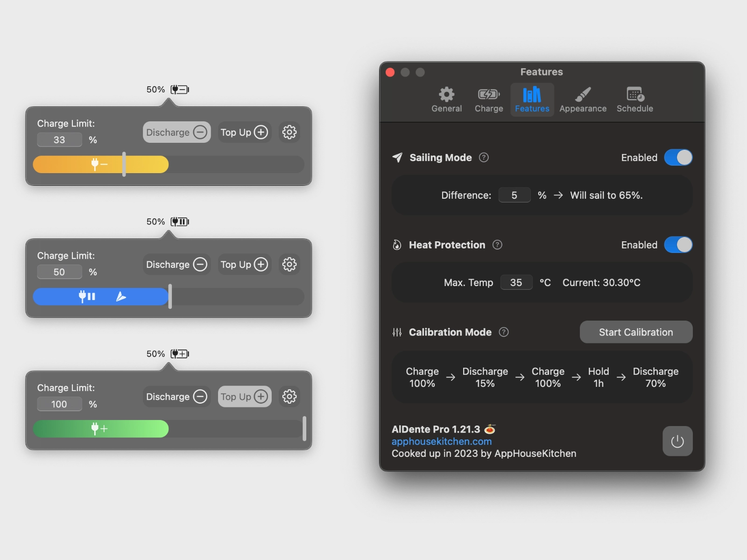The width and height of the screenshot is (747, 560).
Task: Click the charging plus battery menu bar icon
Action: point(180,354)
